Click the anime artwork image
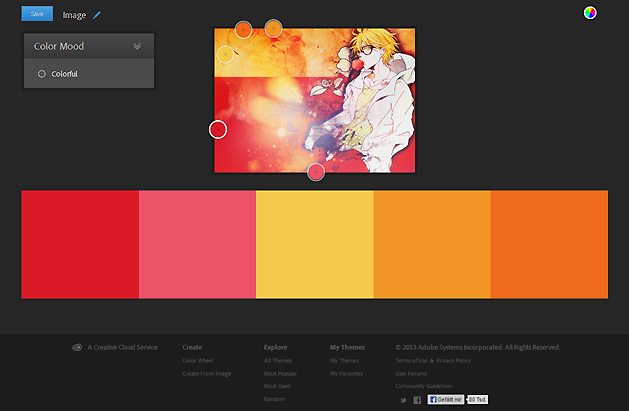 click(315, 100)
